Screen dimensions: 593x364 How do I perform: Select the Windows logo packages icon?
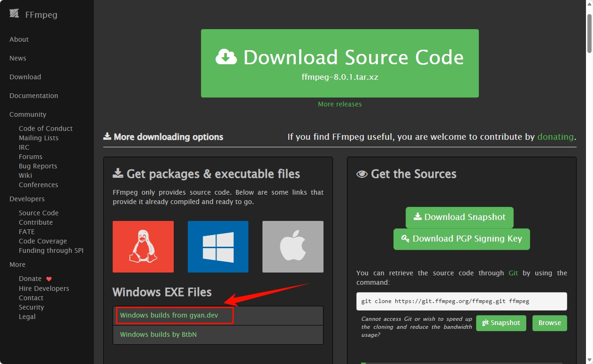pos(218,247)
